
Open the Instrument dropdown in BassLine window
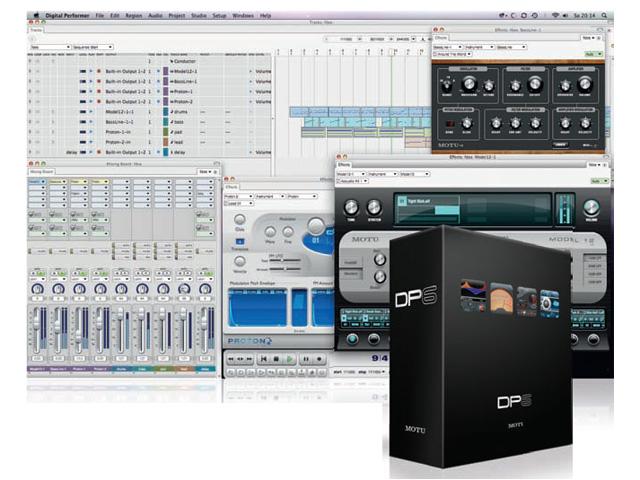[x=480, y=47]
